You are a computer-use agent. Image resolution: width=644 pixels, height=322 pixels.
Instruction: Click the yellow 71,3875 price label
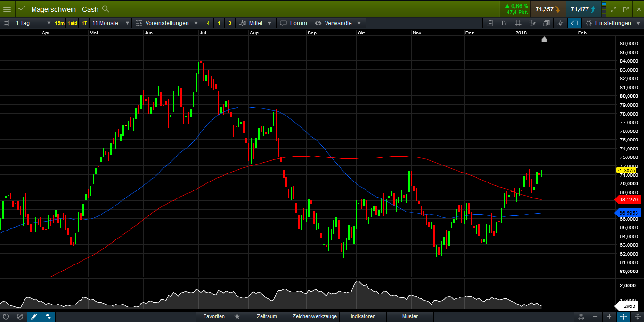click(x=626, y=170)
